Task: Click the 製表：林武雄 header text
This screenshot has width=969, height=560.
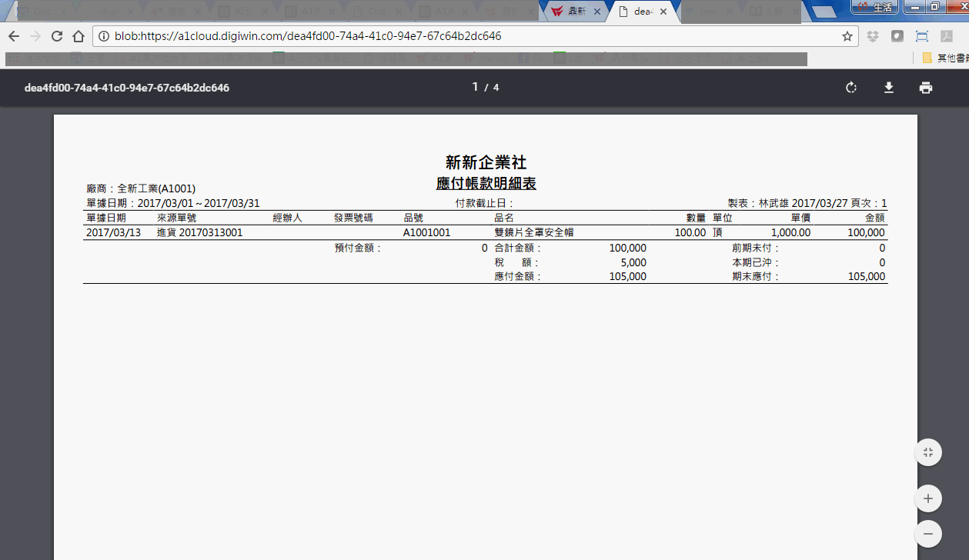Action: tap(758, 204)
